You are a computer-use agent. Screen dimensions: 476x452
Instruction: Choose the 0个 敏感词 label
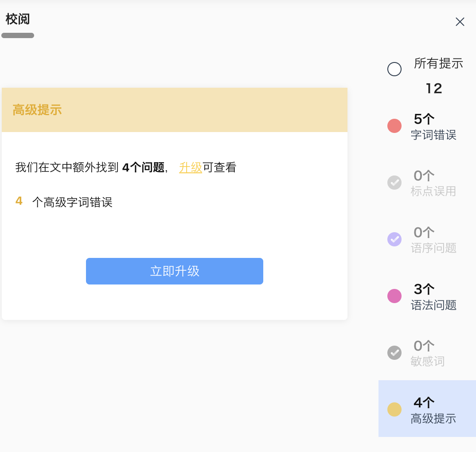coord(427,354)
